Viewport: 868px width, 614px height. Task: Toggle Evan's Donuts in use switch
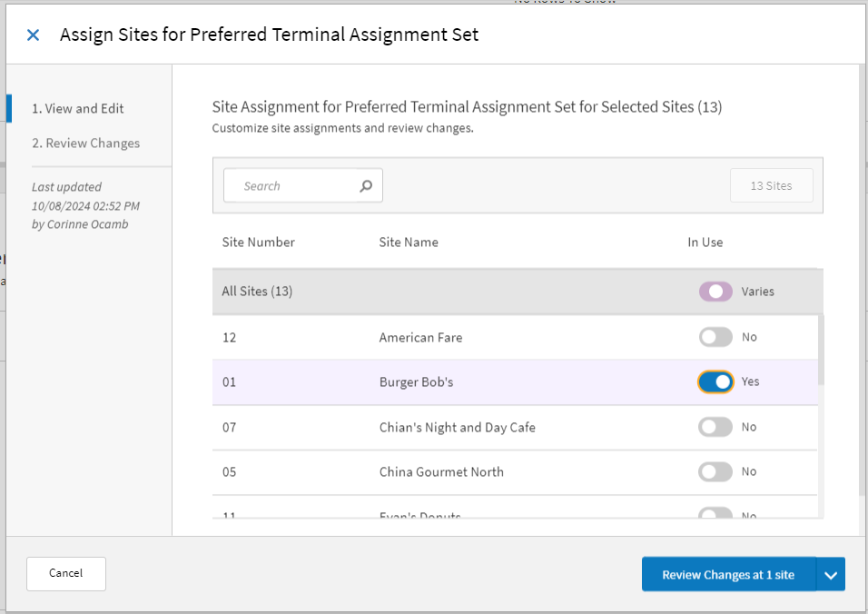[x=715, y=514]
